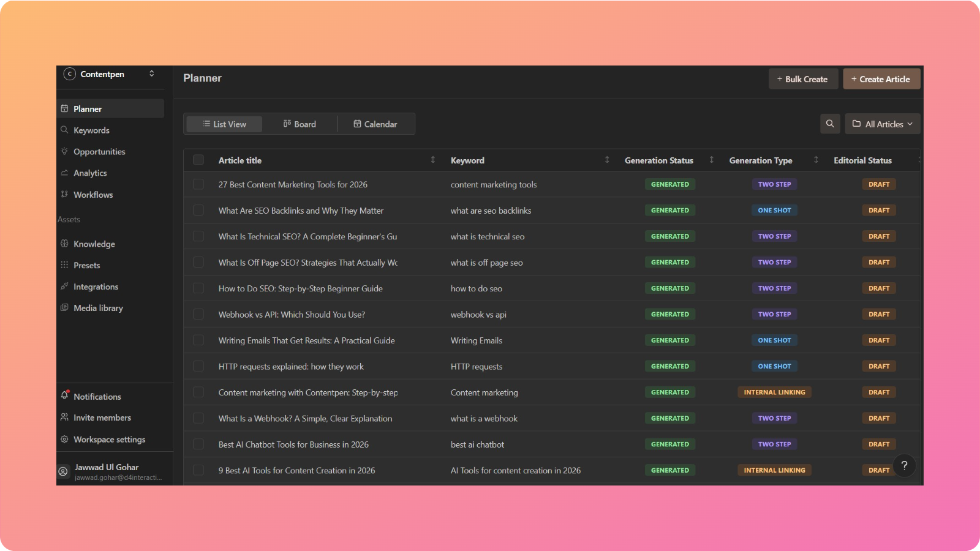
Task: Open the 'How to Do SEO' article title
Action: [300, 288]
